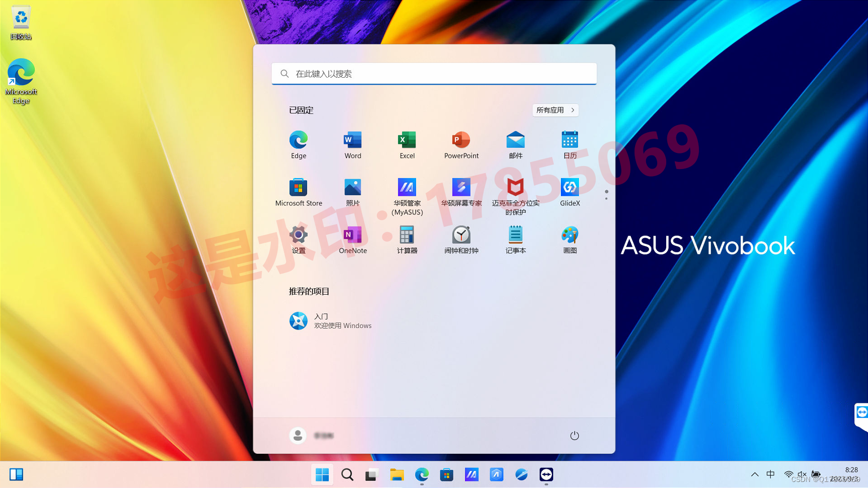The width and height of the screenshot is (868, 488).
Task: Open the 日历 (Calendar) app
Action: (x=570, y=145)
